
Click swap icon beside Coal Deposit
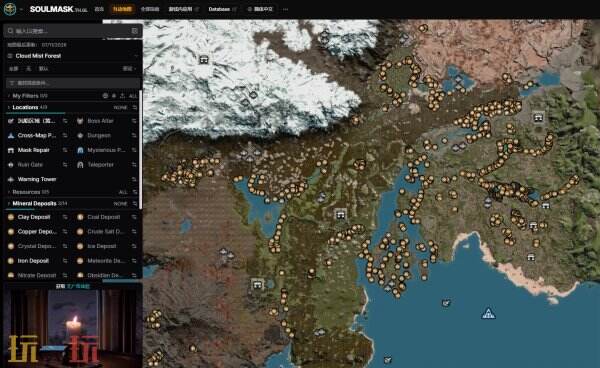click(134, 217)
